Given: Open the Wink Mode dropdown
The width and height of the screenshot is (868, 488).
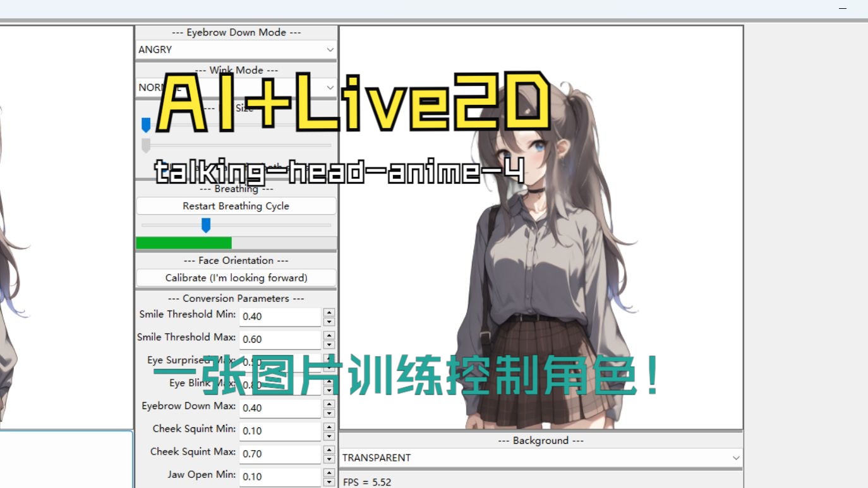Looking at the screenshot, I should (236, 87).
